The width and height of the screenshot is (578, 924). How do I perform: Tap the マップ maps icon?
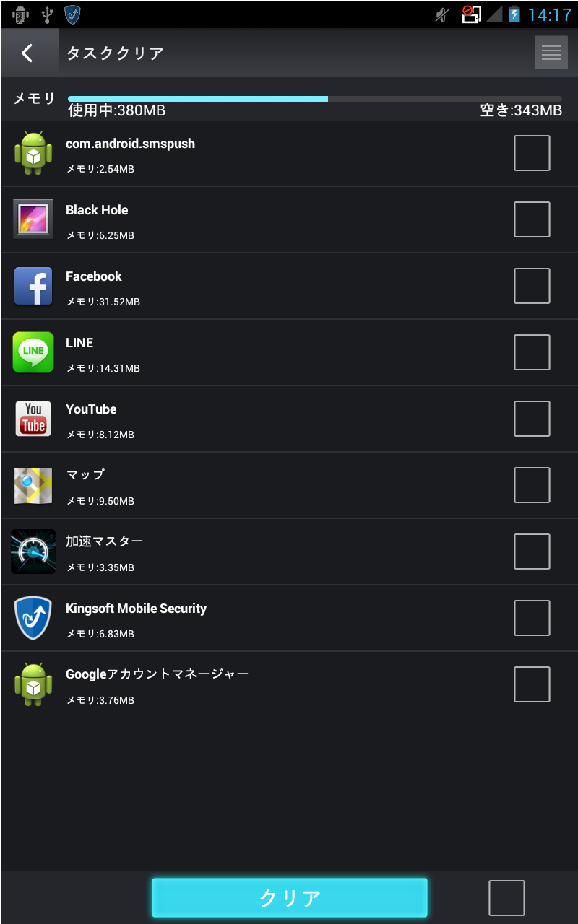[33, 485]
